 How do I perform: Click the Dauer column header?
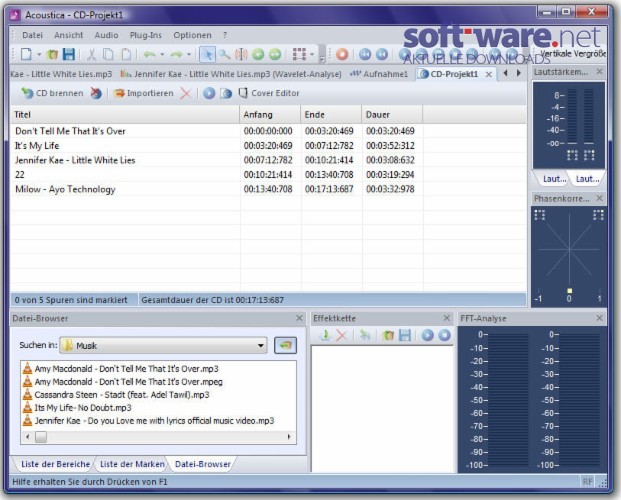pyautogui.click(x=392, y=115)
